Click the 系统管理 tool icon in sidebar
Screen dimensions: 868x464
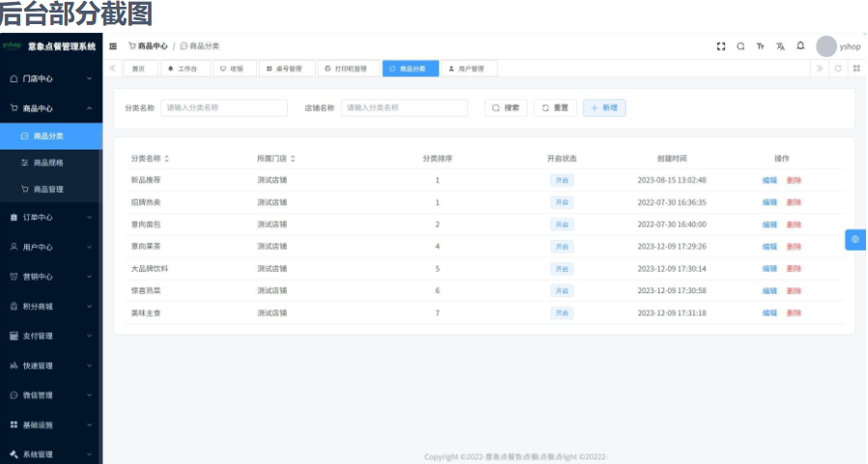coord(14,454)
